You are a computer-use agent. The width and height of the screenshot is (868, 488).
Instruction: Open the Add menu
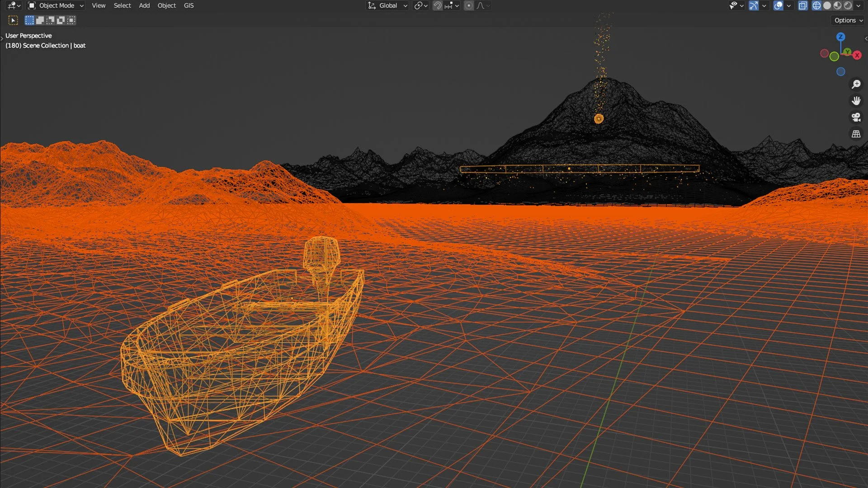click(144, 6)
